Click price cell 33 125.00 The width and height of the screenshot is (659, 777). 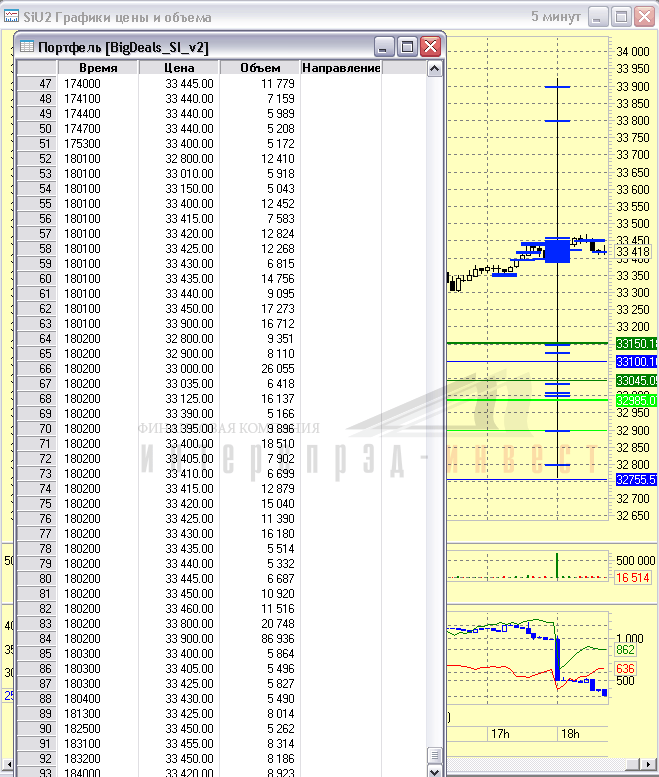pos(179,398)
